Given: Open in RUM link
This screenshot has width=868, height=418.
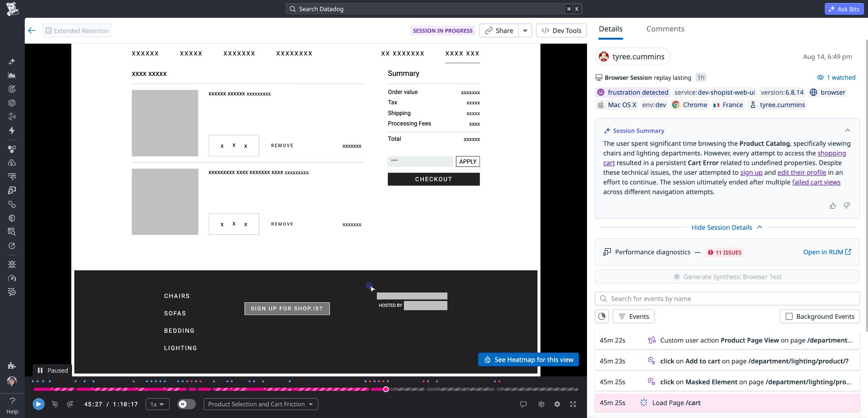Looking at the screenshot, I should pos(827,252).
